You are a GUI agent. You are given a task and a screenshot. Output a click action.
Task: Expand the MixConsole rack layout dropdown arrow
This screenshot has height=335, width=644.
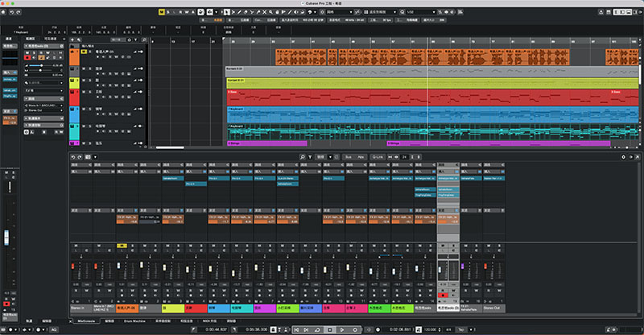tap(95, 157)
